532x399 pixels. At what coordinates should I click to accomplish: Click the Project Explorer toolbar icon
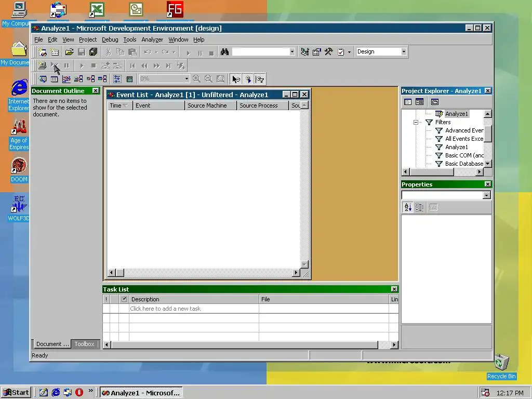[304, 52]
